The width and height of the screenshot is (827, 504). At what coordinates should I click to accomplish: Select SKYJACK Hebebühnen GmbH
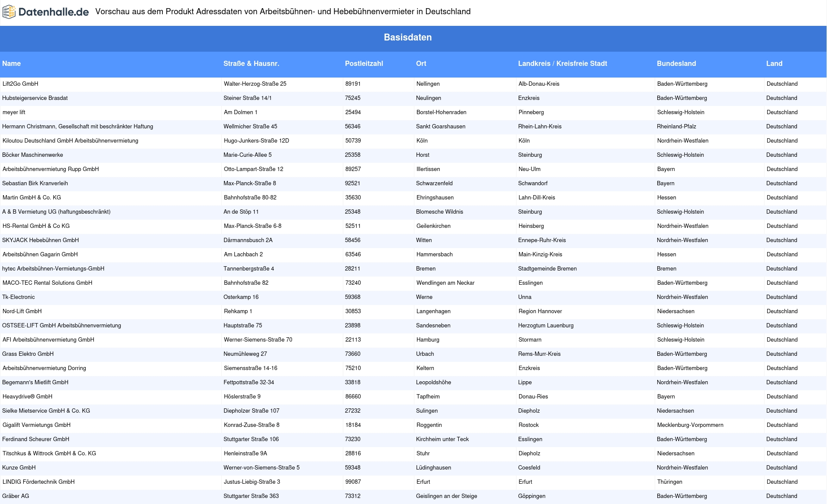click(40, 240)
